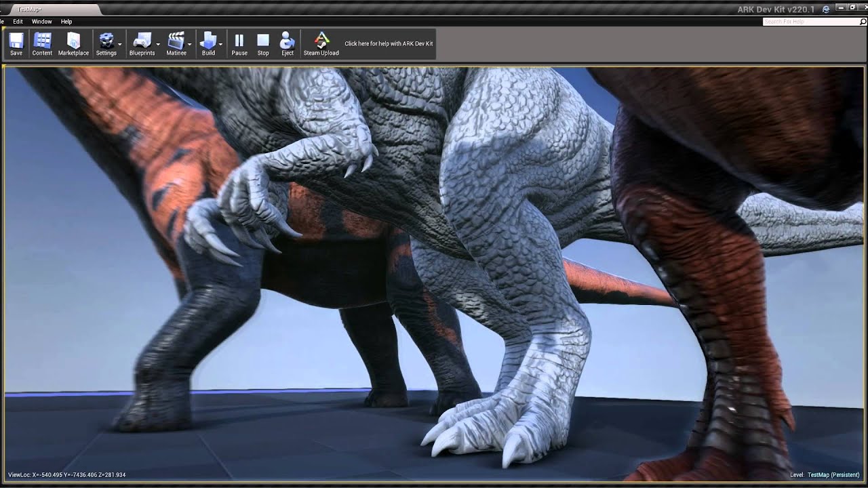Open Steam Upload
The height and width of the screenshot is (488, 868).
(x=321, y=43)
